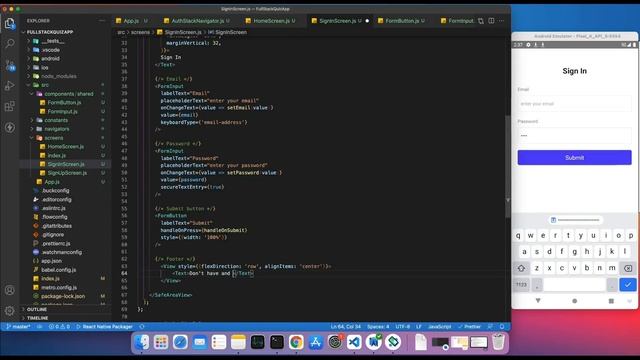Tap the Submit button in emulator

pos(574,158)
